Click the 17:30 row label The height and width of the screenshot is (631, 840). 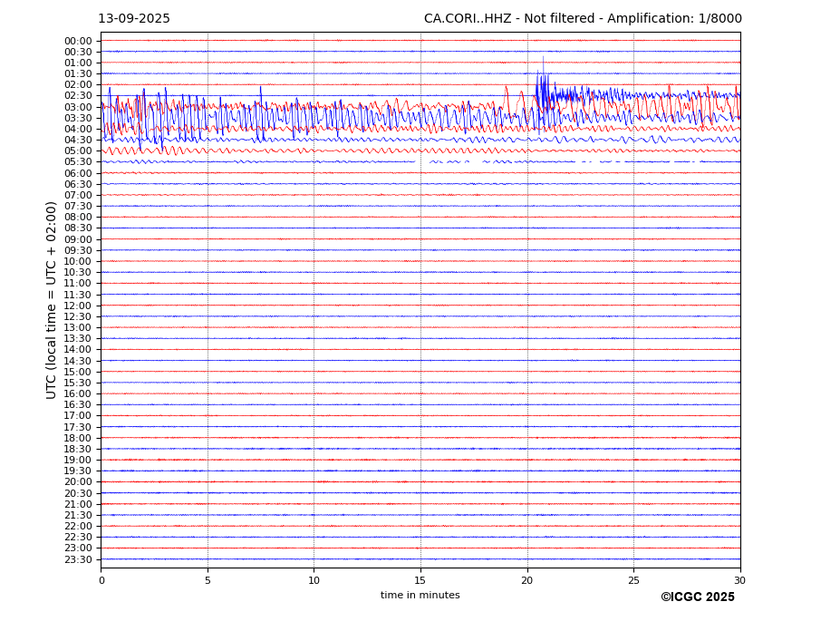coord(78,428)
